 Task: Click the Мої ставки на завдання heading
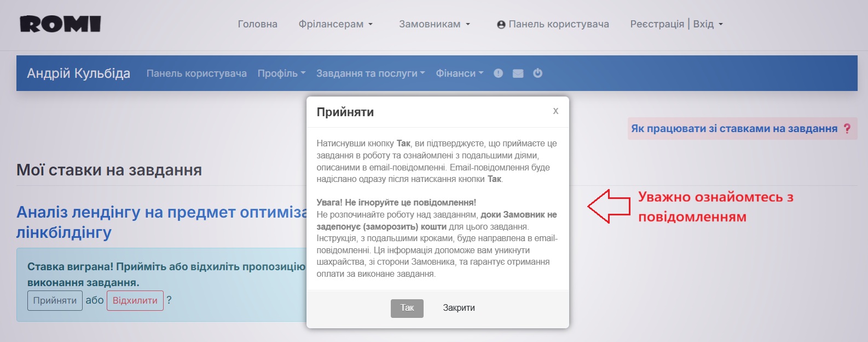click(x=109, y=170)
